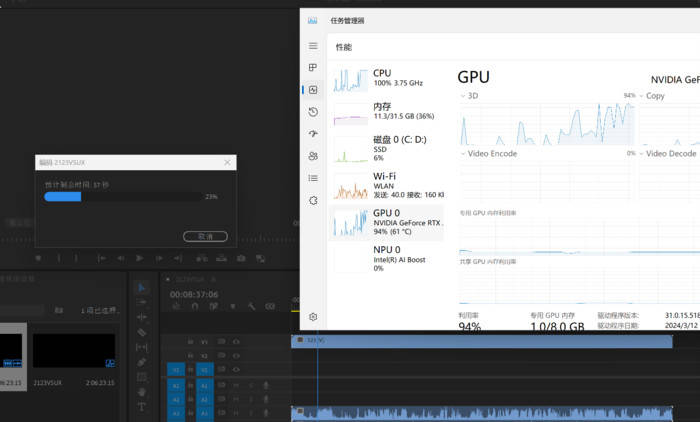Image resolution: width=700 pixels, height=422 pixels.
Task: Step forward one frame in monitor
Action: click(x=159, y=258)
